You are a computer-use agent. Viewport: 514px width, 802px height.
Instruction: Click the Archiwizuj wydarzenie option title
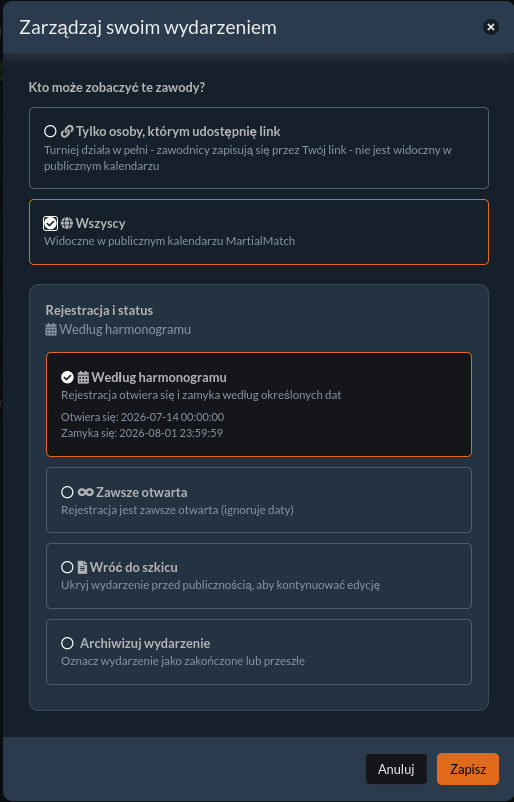tap(145, 643)
